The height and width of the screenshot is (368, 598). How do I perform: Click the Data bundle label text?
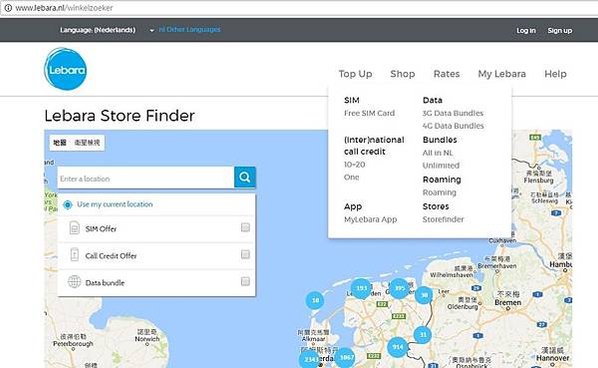pos(105,283)
